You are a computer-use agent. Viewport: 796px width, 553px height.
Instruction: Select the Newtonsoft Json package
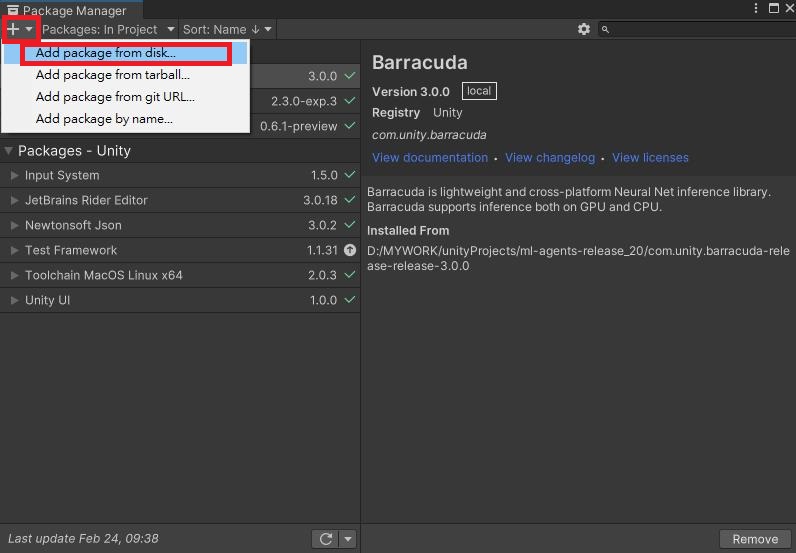click(x=180, y=225)
